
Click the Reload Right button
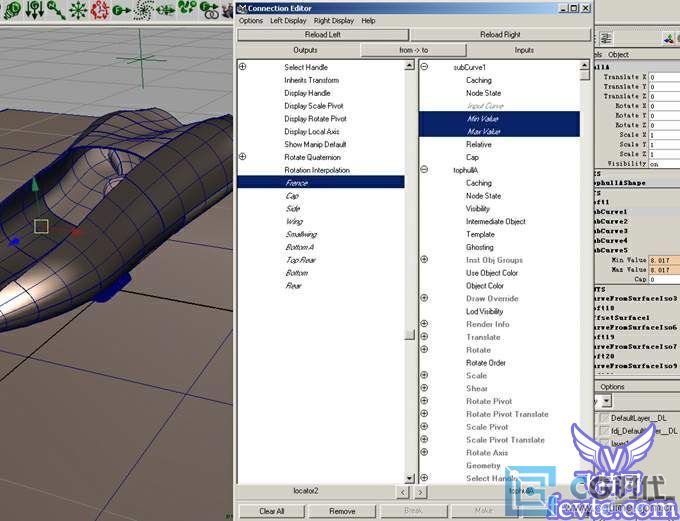pos(500,35)
